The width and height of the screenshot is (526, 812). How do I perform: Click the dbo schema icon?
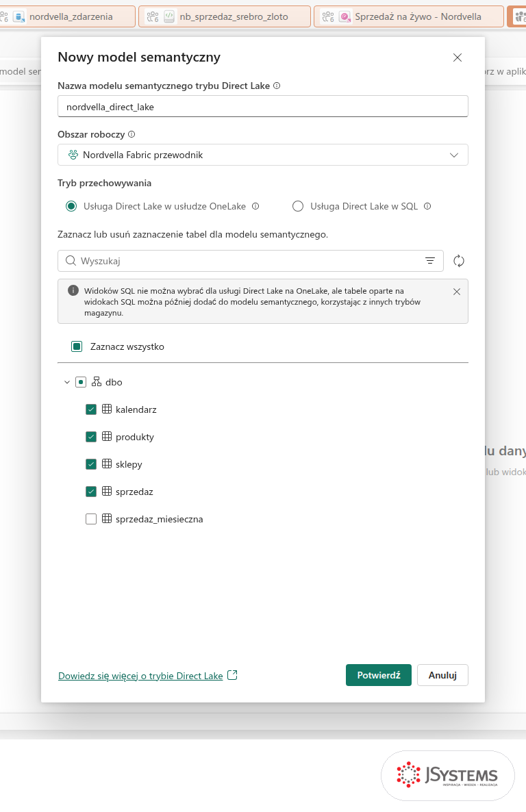97,381
